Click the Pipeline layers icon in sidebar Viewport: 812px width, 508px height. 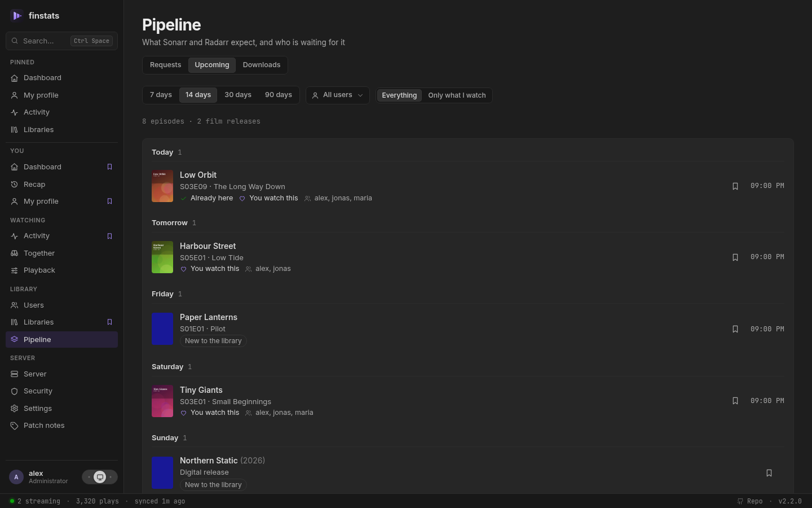tap(15, 340)
